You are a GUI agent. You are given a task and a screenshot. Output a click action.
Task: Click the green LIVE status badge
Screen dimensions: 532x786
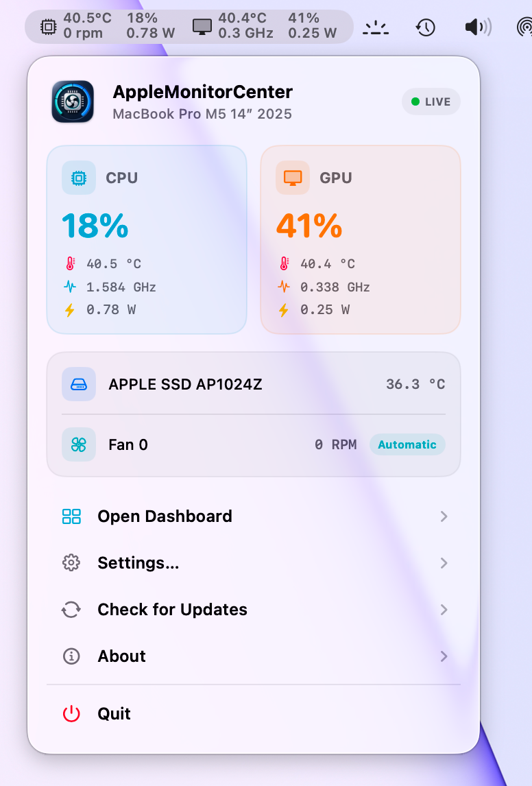431,102
